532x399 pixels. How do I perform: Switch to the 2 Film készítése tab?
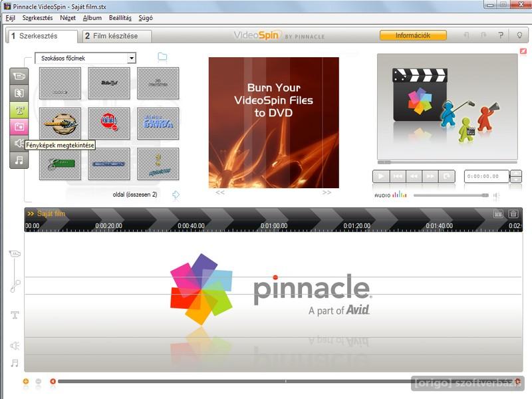tap(117, 36)
